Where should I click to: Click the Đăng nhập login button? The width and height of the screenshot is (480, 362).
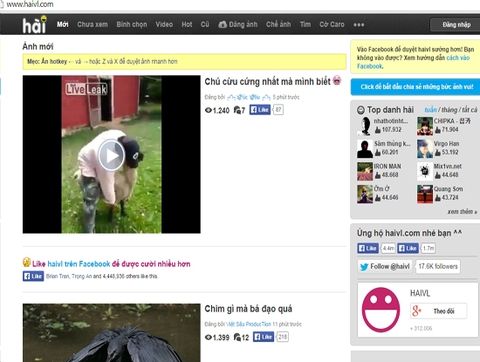pos(456,25)
